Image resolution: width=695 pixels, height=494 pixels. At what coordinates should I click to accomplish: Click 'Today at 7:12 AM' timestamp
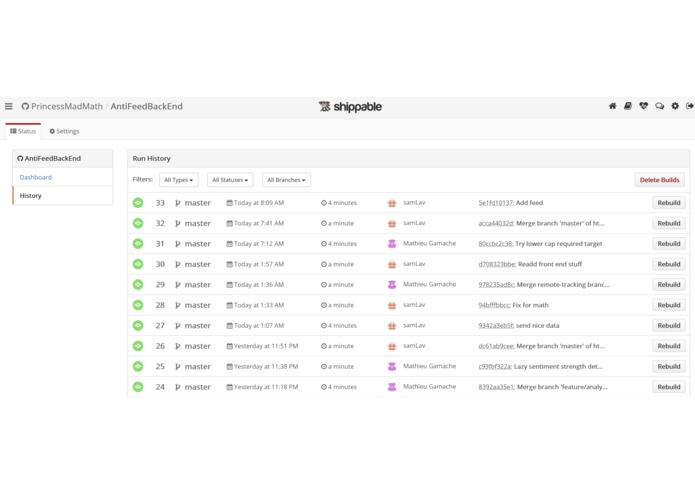point(259,244)
